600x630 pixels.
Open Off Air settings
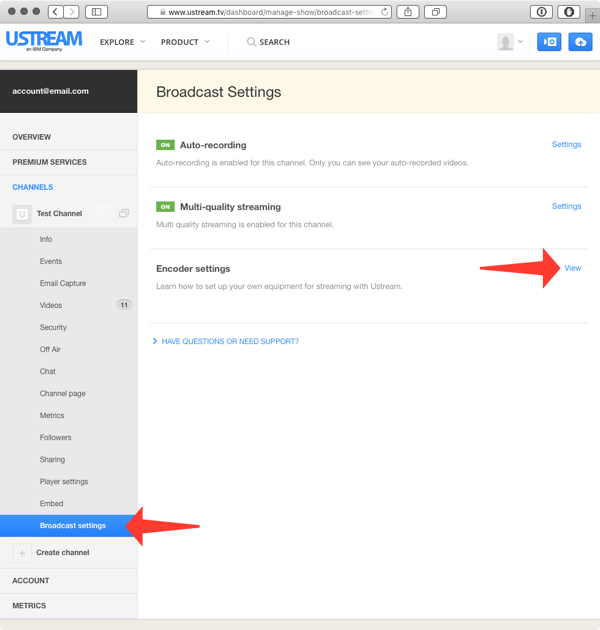(50, 349)
